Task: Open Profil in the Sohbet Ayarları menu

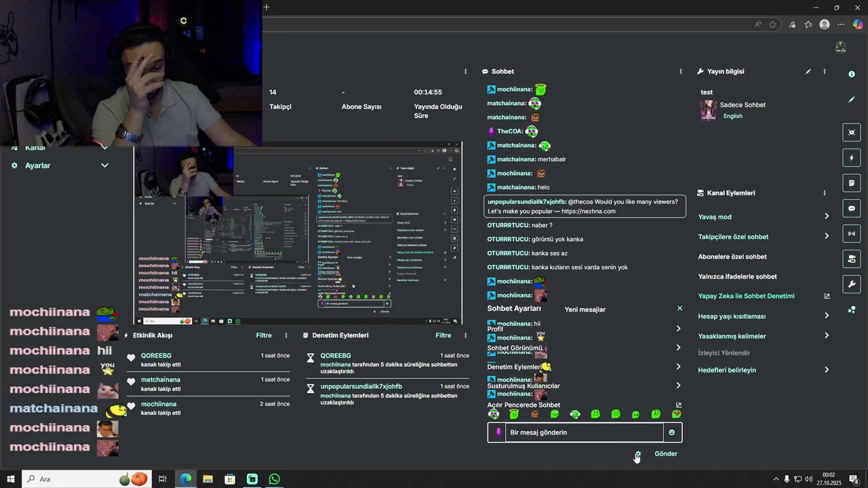Action: point(585,329)
